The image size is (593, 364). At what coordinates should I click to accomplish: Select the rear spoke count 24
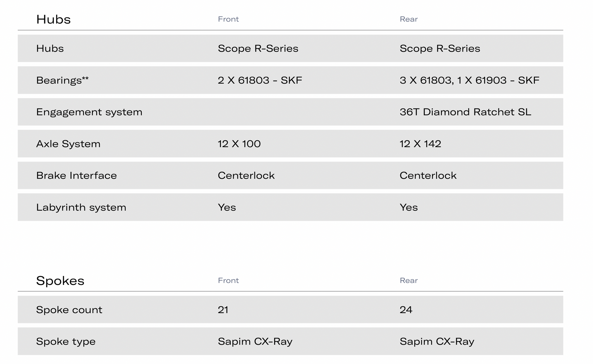point(406,310)
